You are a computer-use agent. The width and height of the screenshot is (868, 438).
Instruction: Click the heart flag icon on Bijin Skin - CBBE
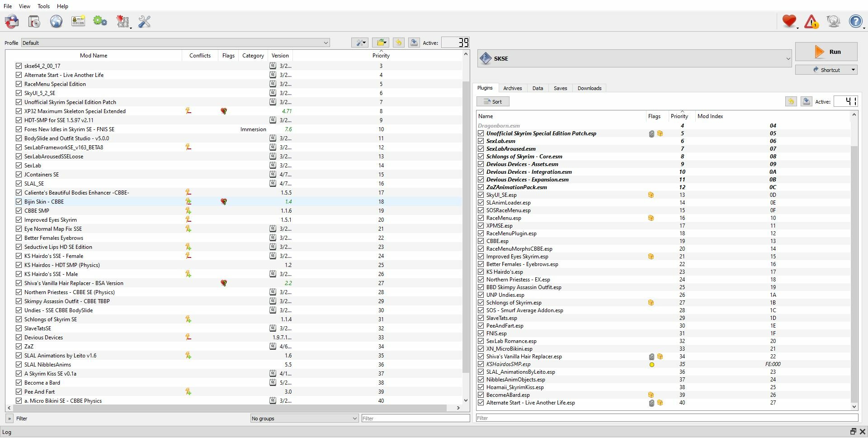(x=224, y=202)
